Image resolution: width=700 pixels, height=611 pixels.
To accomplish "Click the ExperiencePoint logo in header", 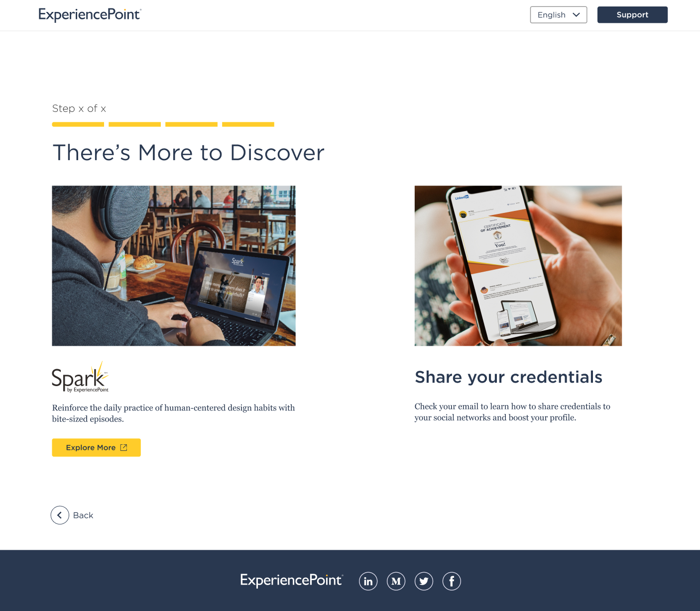I will [x=90, y=14].
